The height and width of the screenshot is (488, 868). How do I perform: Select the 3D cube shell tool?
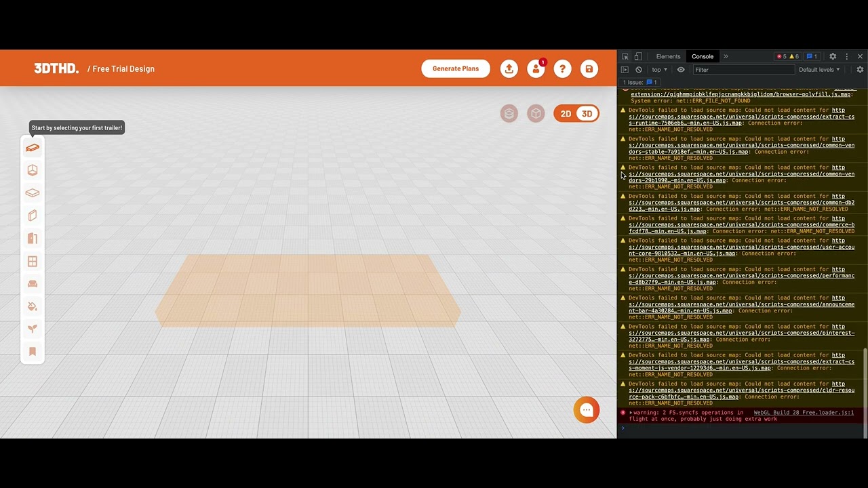(x=33, y=170)
